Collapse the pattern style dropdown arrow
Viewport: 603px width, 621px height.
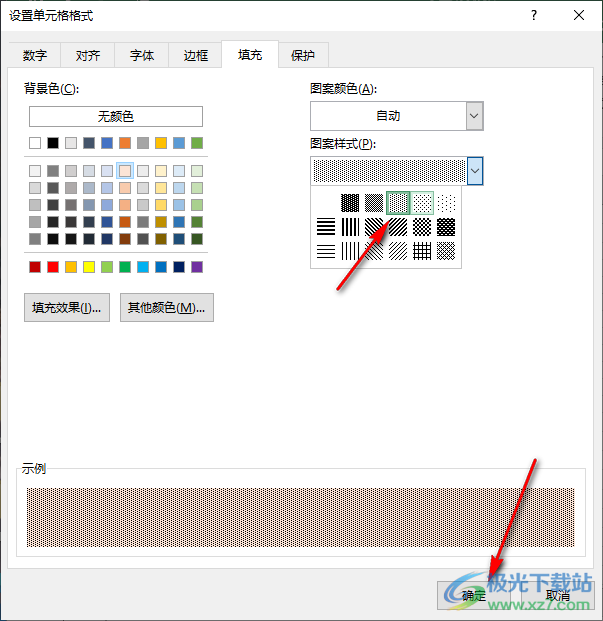pyautogui.click(x=475, y=172)
